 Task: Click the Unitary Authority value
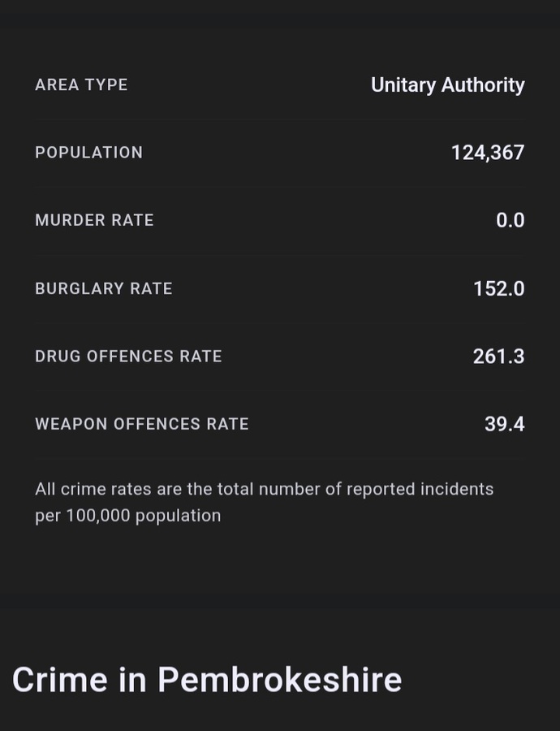coord(448,85)
